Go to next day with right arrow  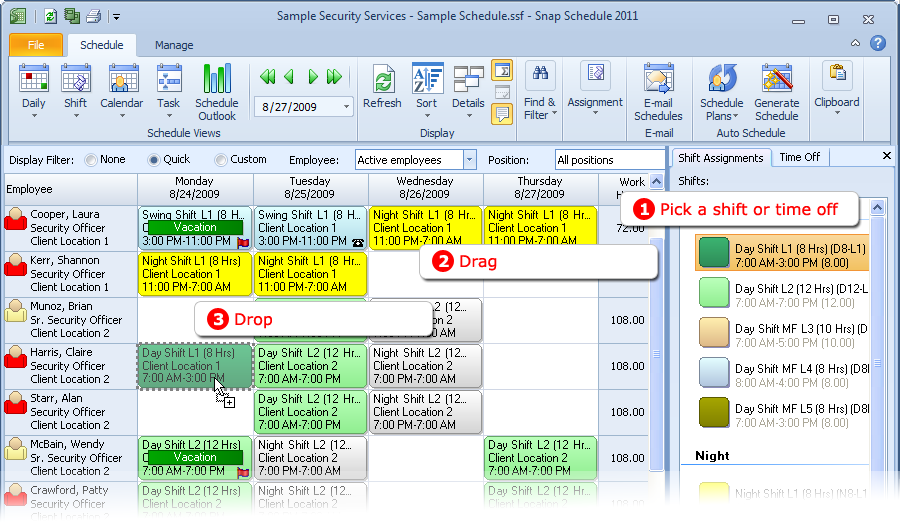click(313, 76)
